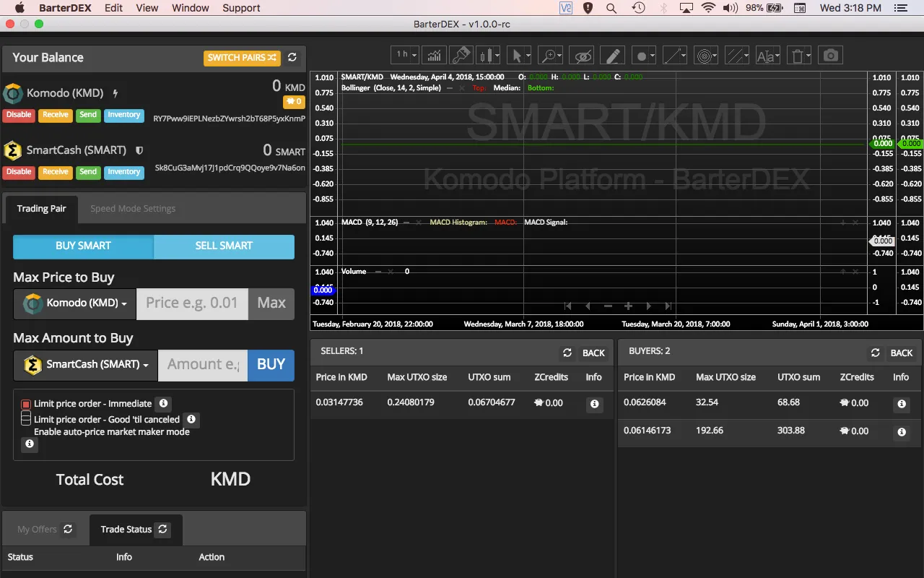924x578 pixels.
Task: Toggle Limit price order - Immediate checkbox
Action: [26, 404]
